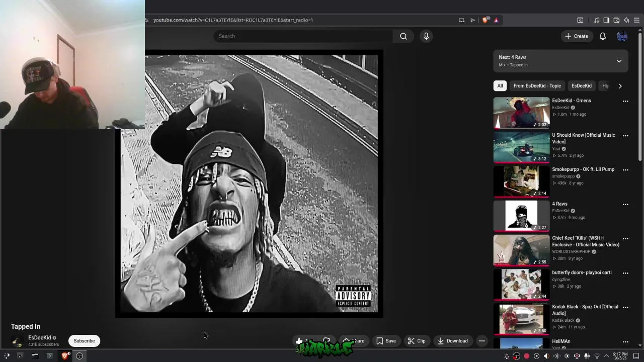Image resolution: width=644 pixels, height=362 pixels.
Task: Open the tray notifications bell icon
Action: tap(507, 356)
